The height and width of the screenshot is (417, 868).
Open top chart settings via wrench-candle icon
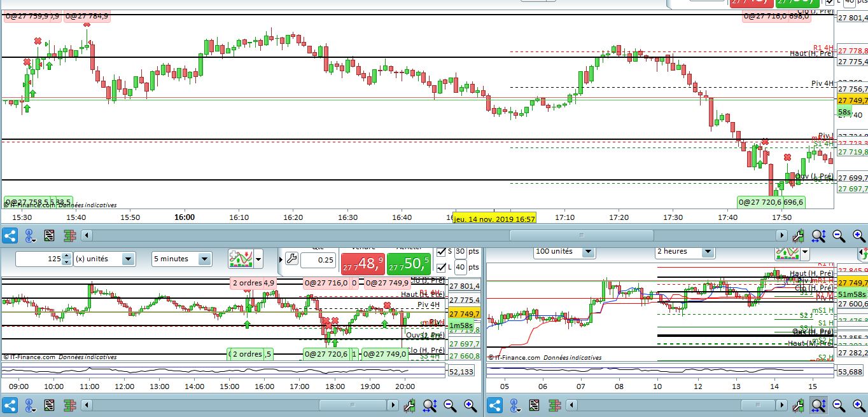(x=799, y=236)
